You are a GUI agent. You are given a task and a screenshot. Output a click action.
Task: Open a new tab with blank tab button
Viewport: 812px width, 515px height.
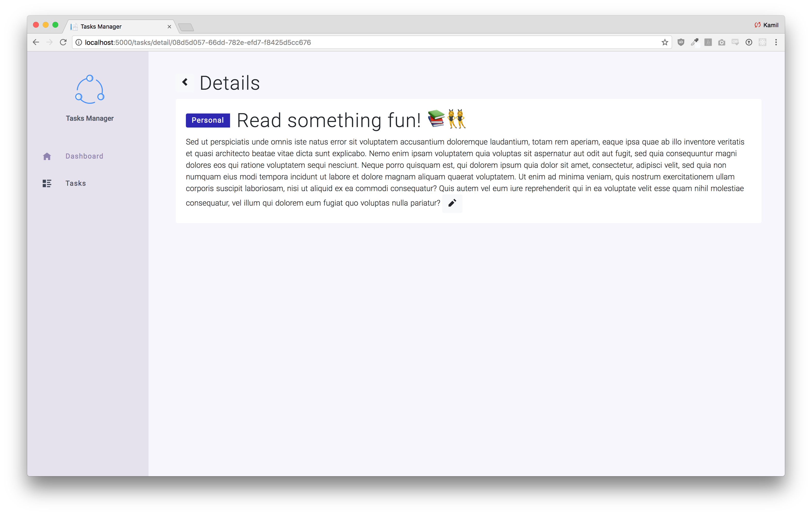(186, 27)
